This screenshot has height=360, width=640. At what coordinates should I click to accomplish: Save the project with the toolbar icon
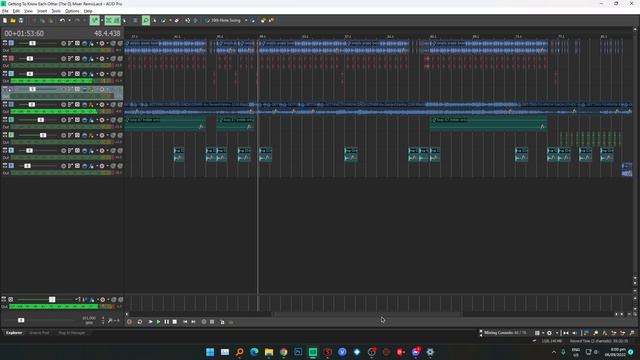click(x=21, y=20)
